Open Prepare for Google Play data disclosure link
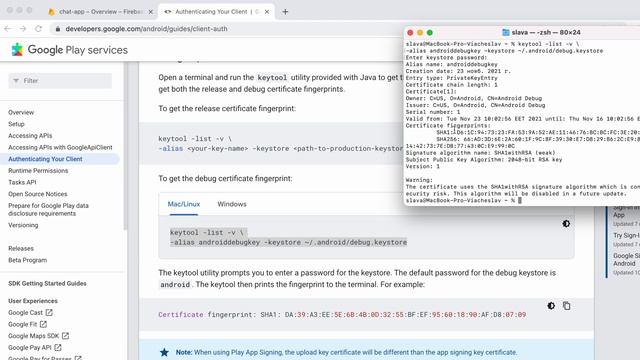This screenshot has height=360, width=640. 48,209
